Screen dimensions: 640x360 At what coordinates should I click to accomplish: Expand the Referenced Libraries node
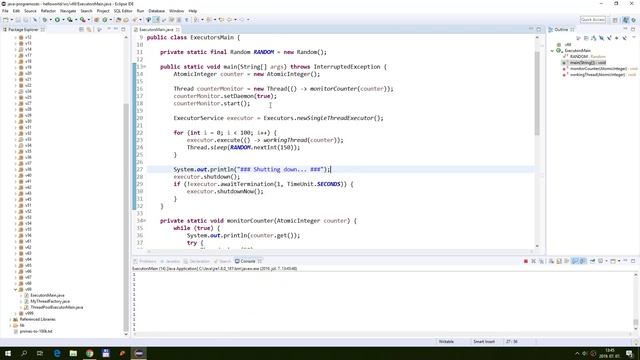pyautogui.click(x=10, y=320)
